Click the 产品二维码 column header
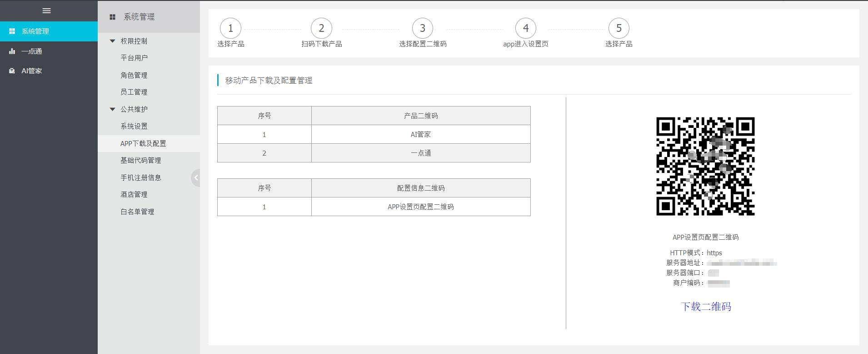Viewport: 868px width, 354px height. (x=421, y=116)
